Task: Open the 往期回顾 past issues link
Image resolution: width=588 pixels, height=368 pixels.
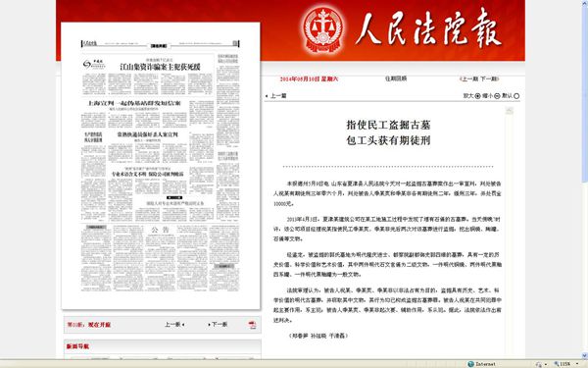Action: pos(396,79)
